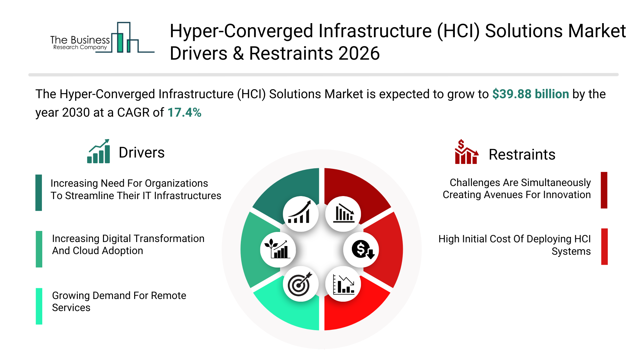
Task: Click the dark green color bar beside first driver
Action: point(39,192)
